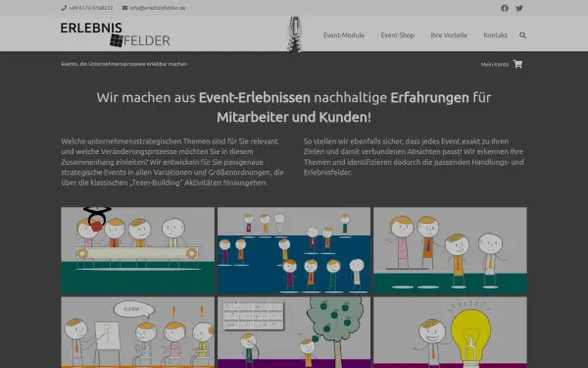Click the phone icon beside the number
This screenshot has width=588, height=368.
64,8
